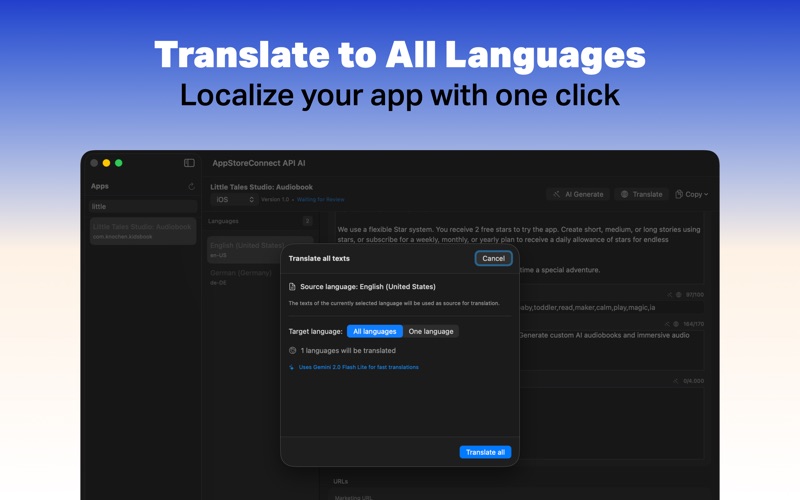
Task: Click the Version 1.0 label
Action: pyautogui.click(x=275, y=199)
